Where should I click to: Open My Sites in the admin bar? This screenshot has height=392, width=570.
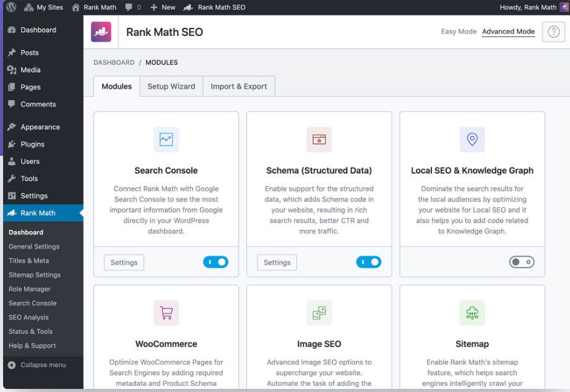pyautogui.click(x=43, y=7)
